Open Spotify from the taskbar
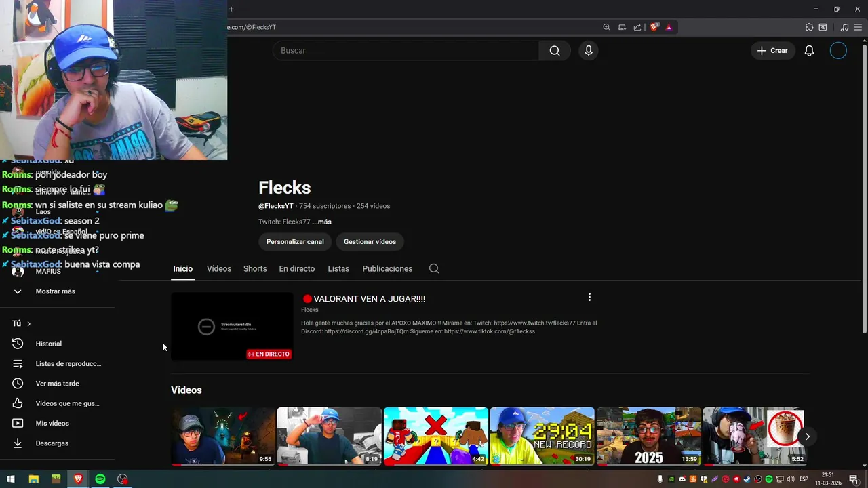 coord(100,479)
